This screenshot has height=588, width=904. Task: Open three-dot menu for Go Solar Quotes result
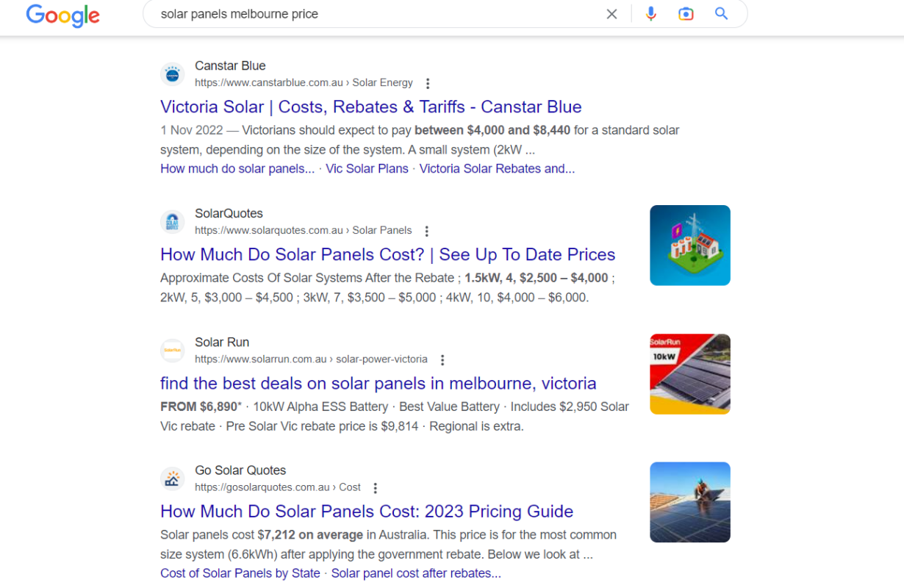click(375, 488)
